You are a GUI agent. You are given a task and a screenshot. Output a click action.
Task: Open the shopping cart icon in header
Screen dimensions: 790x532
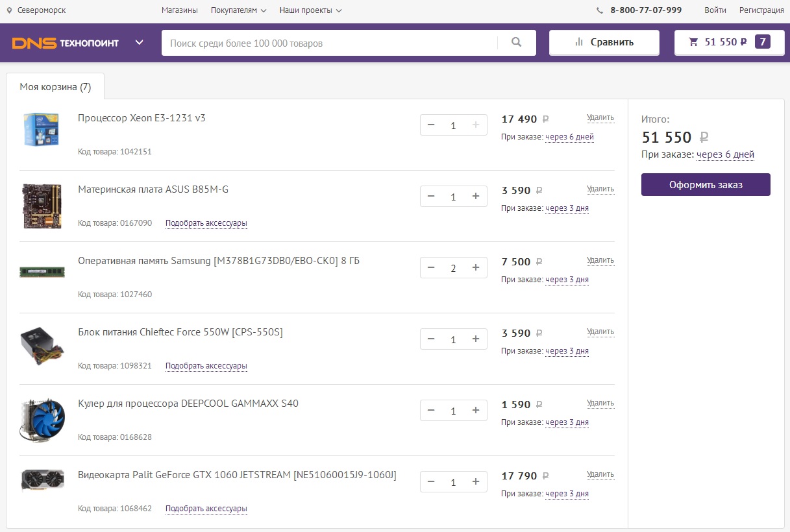(x=693, y=42)
